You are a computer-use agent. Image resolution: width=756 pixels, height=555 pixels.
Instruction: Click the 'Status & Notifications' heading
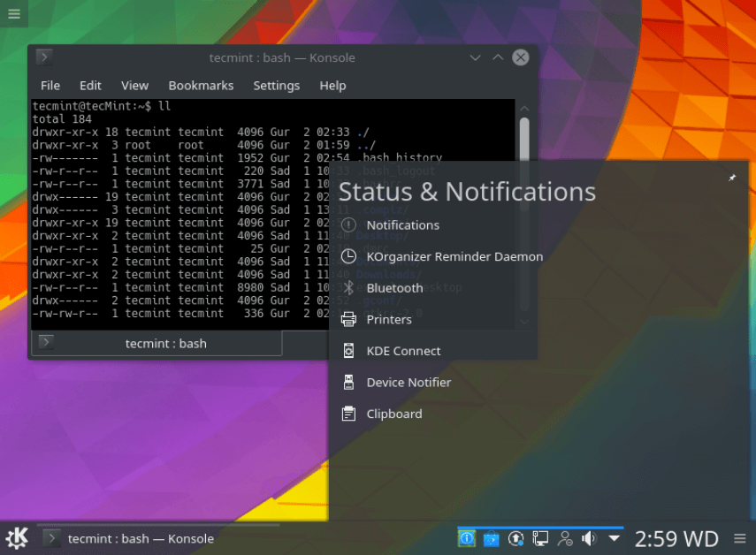[467, 192]
